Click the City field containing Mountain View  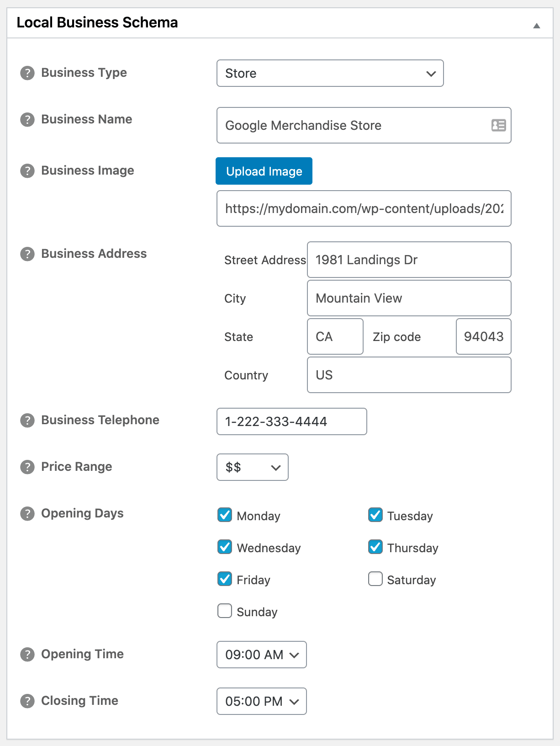409,298
